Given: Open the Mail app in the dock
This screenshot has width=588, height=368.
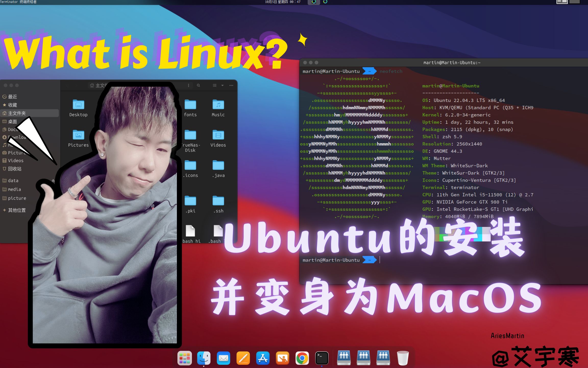Looking at the screenshot, I should click(x=223, y=358).
